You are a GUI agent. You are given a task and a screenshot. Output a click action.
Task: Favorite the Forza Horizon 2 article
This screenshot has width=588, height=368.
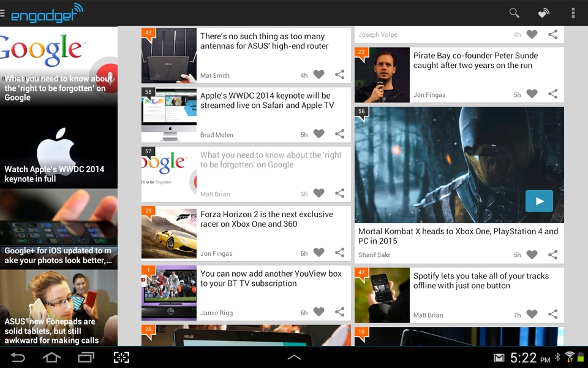coord(318,253)
